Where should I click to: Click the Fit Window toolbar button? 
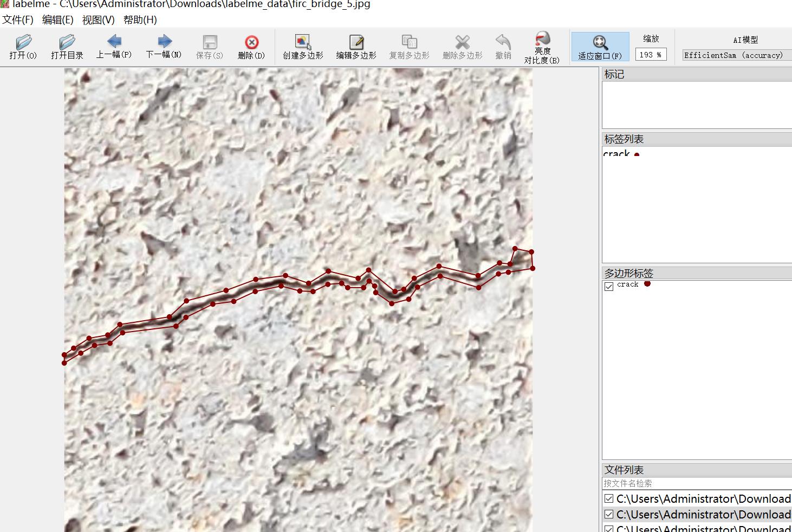600,47
